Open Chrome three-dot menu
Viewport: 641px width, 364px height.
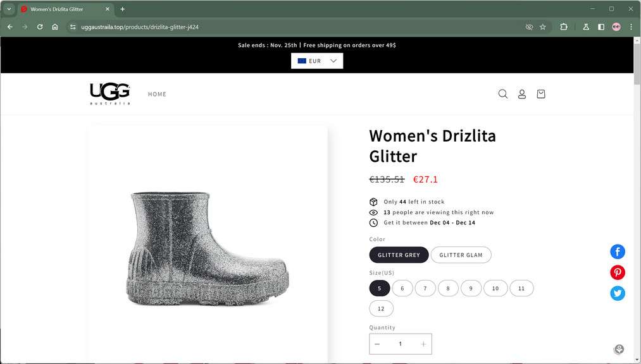tap(631, 27)
